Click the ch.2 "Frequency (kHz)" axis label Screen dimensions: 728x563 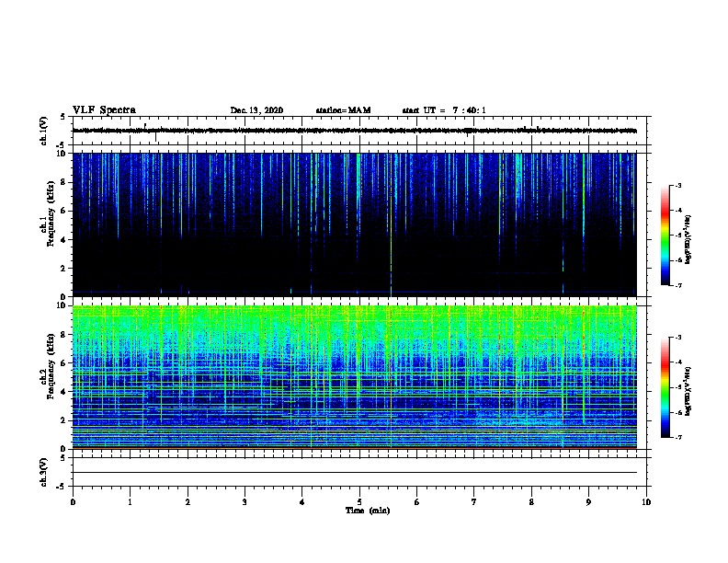[x=51, y=366]
